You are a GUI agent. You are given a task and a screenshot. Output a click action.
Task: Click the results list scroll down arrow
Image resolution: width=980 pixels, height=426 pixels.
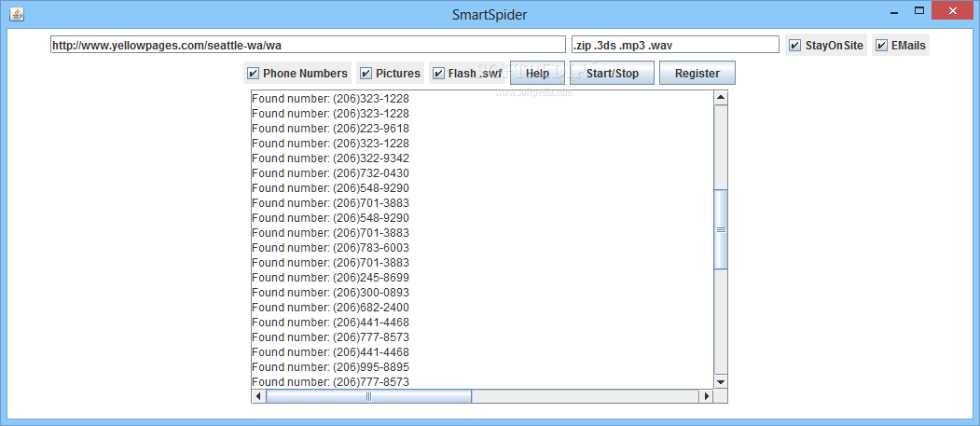721,381
